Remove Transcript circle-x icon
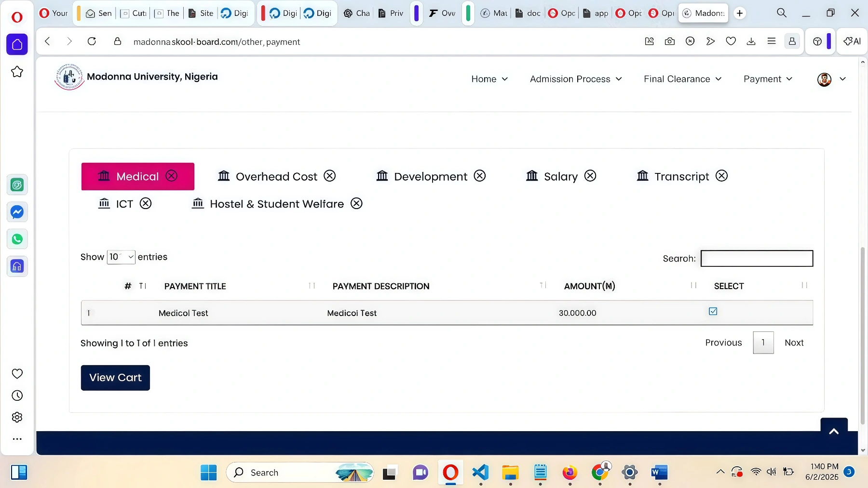 point(721,176)
